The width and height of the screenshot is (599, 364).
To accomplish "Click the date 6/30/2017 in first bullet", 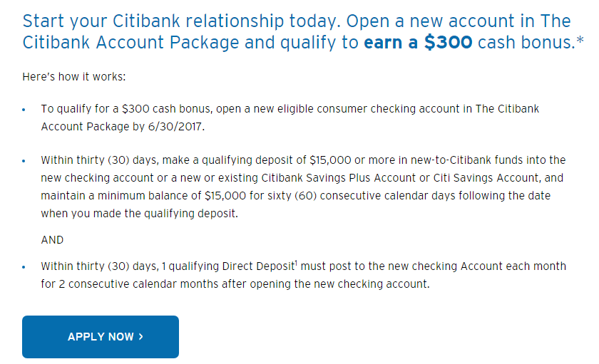I will click(x=176, y=127).
